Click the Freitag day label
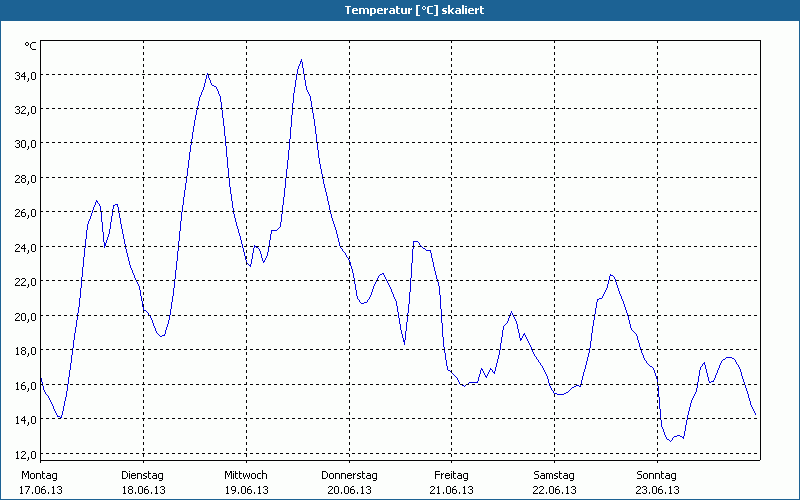800x500 pixels. point(451,475)
